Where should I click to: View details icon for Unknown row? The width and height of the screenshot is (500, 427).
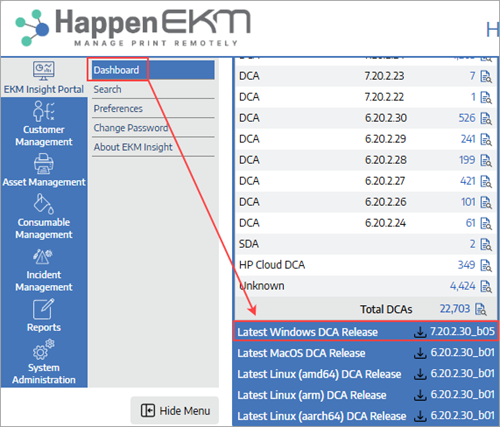pyautogui.click(x=486, y=286)
